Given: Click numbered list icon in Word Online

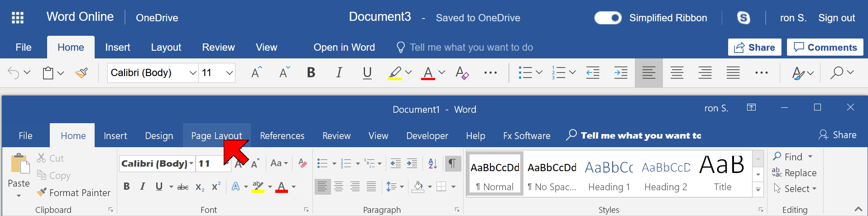Looking at the screenshot, I should 559,72.
